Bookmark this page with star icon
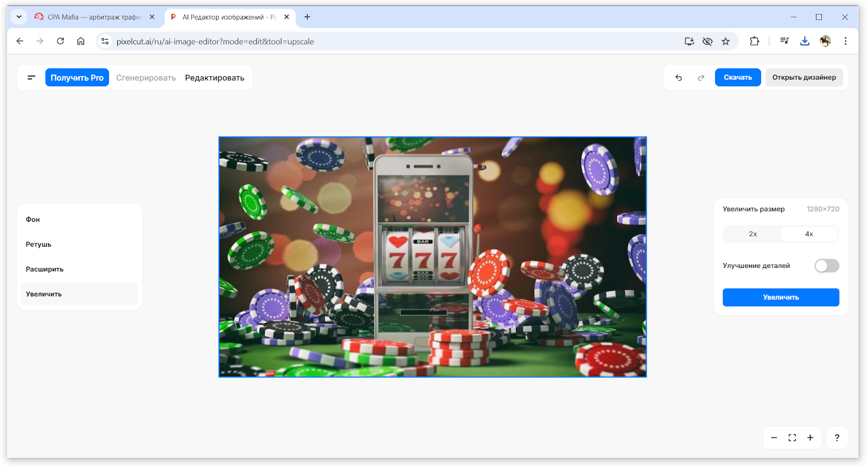The width and height of the screenshot is (868, 468). 726,41
